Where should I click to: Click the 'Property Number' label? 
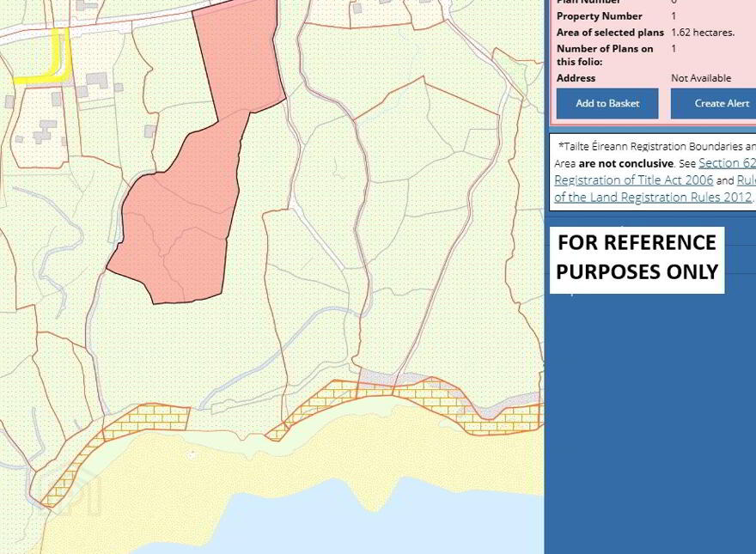pyautogui.click(x=600, y=16)
